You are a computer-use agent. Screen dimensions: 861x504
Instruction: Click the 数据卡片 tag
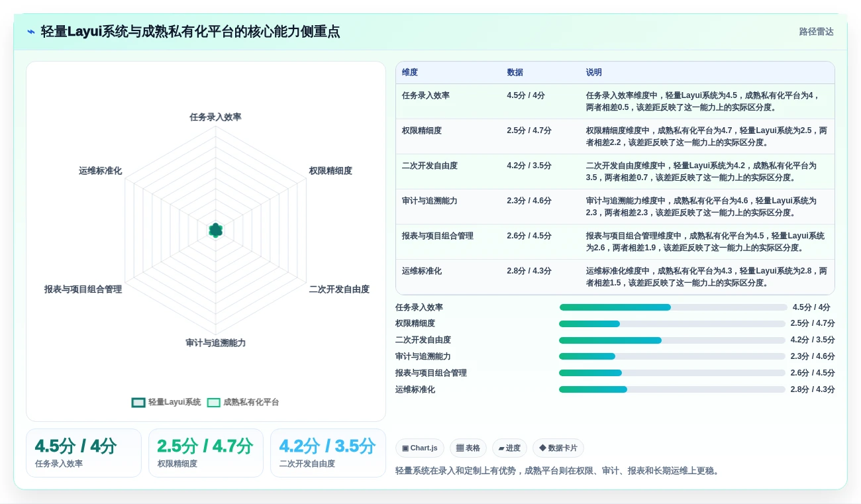tap(558, 448)
